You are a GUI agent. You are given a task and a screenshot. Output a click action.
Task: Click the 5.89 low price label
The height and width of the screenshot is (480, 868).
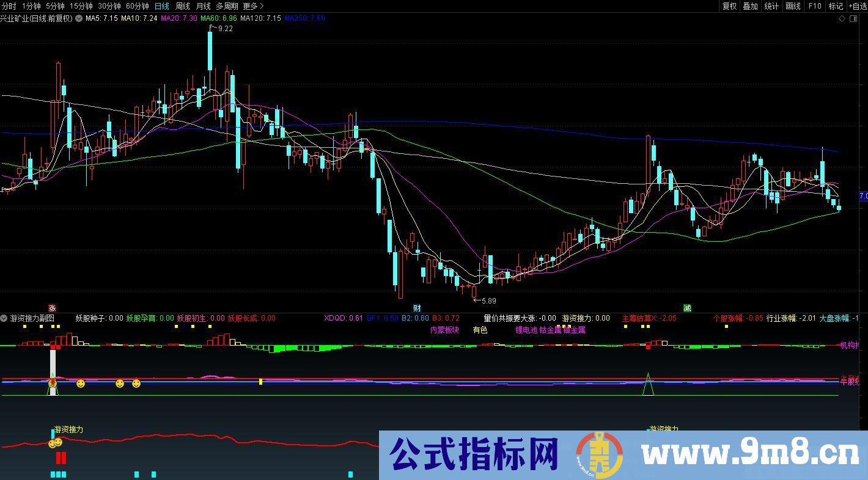click(488, 301)
